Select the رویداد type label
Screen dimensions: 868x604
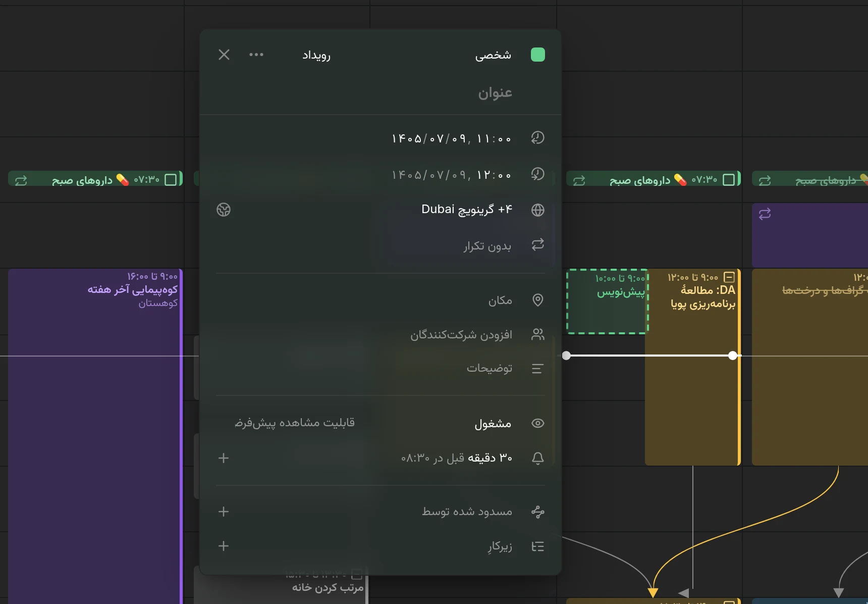316,55
